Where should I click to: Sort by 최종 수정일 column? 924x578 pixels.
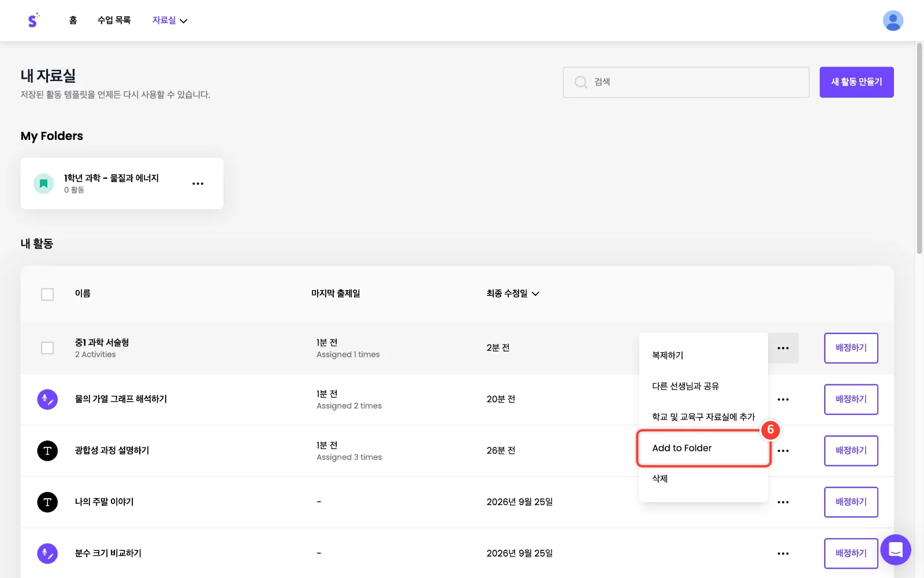coord(513,294)
